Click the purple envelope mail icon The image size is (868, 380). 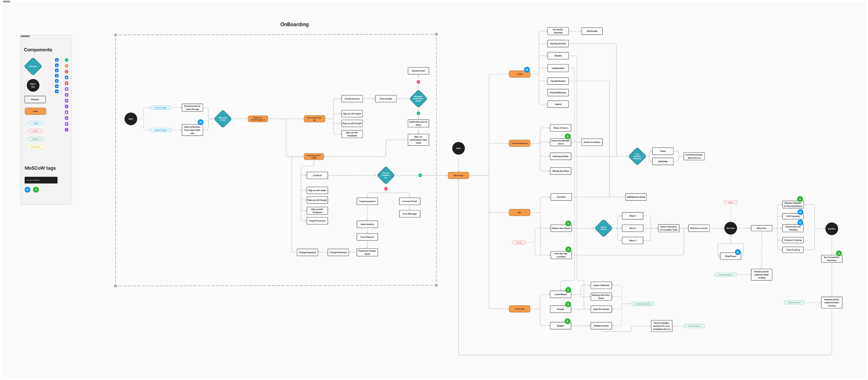(67, 89)
